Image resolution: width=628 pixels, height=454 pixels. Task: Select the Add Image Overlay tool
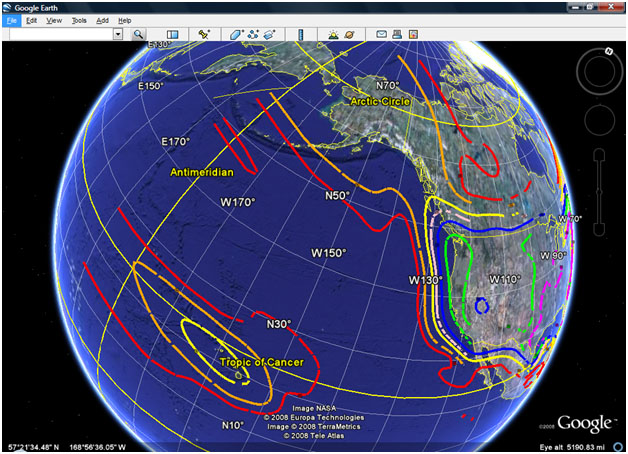point(270,35)
